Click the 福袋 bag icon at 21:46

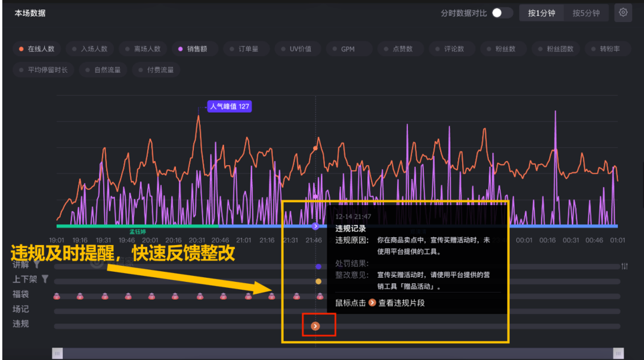tap(320, 296)
